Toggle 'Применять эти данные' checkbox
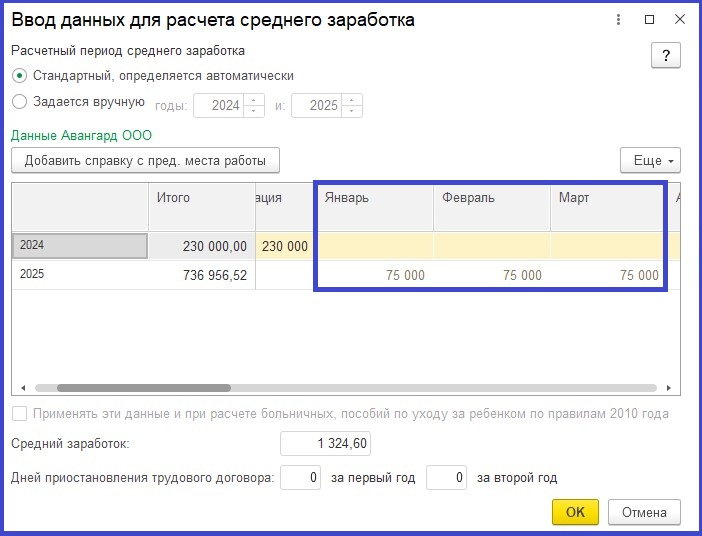702x536 pixels. tap(20, 414)
